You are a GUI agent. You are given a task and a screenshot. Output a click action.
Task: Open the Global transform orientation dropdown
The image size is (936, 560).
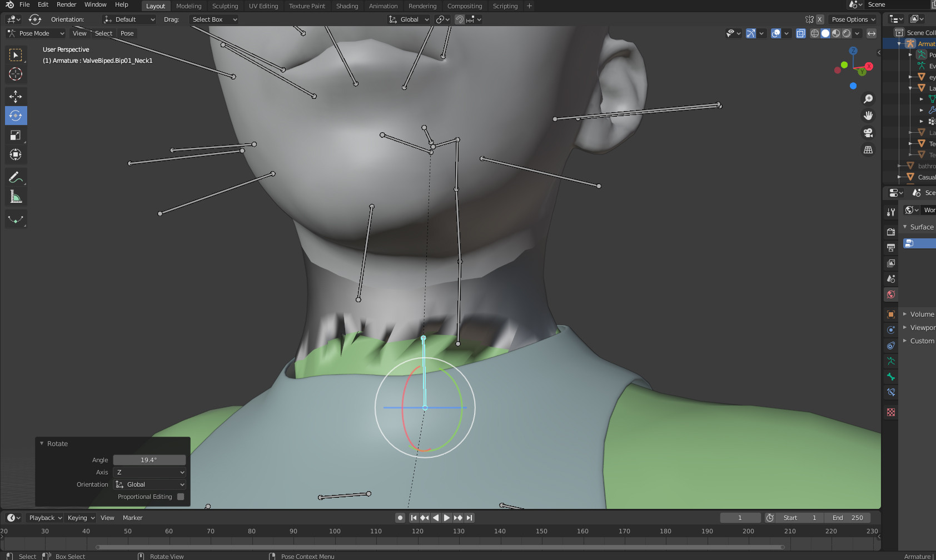(409, 19)
